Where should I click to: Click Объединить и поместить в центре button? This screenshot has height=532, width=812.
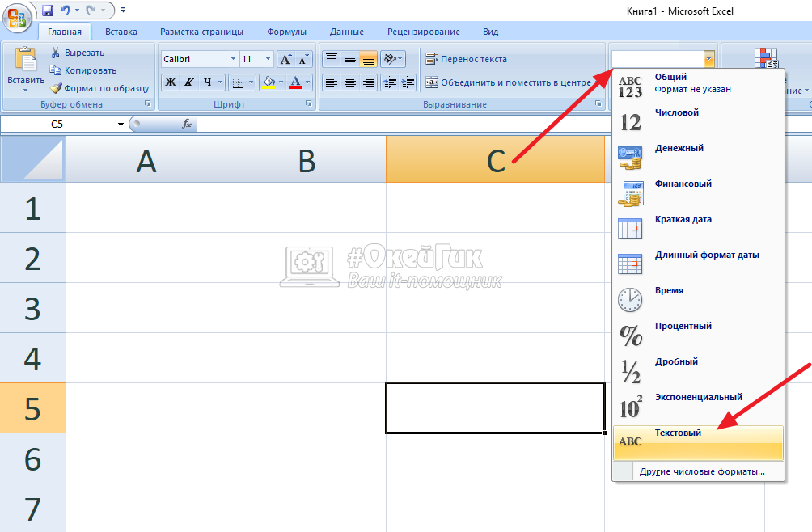point(508,82)
